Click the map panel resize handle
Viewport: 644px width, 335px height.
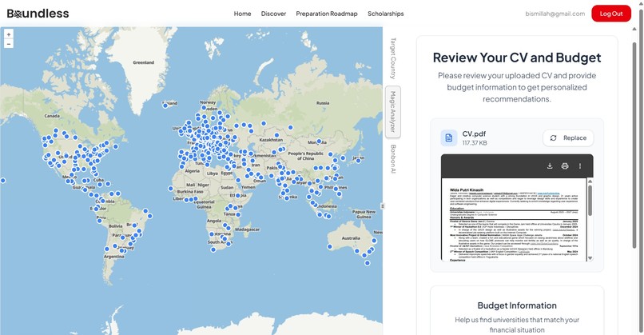coord(383,206)
